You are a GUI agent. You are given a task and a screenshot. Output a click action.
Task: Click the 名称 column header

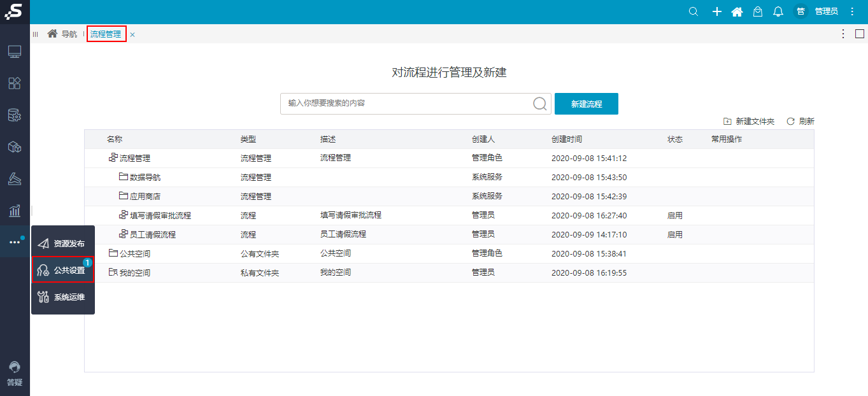tap(115, 139)
